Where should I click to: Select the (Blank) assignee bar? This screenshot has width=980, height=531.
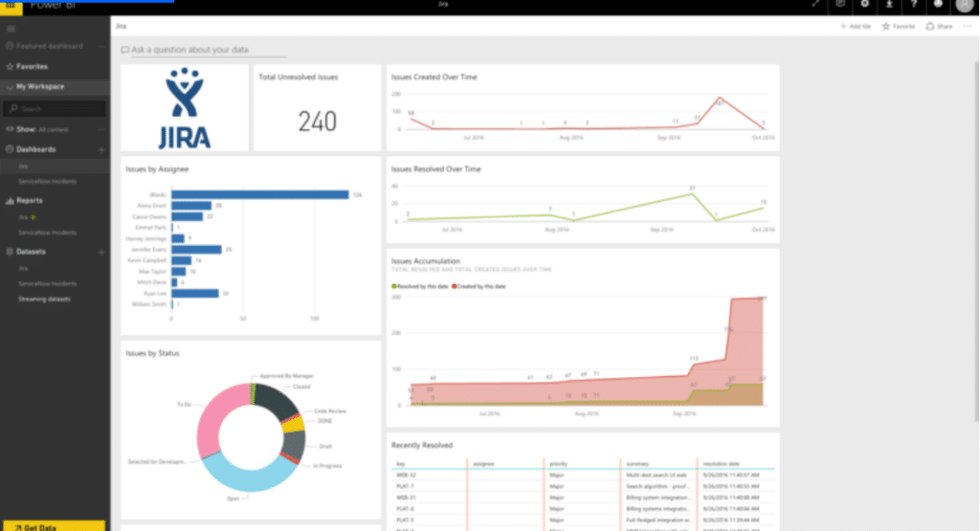pyautogui.click(x=260, y=195)
